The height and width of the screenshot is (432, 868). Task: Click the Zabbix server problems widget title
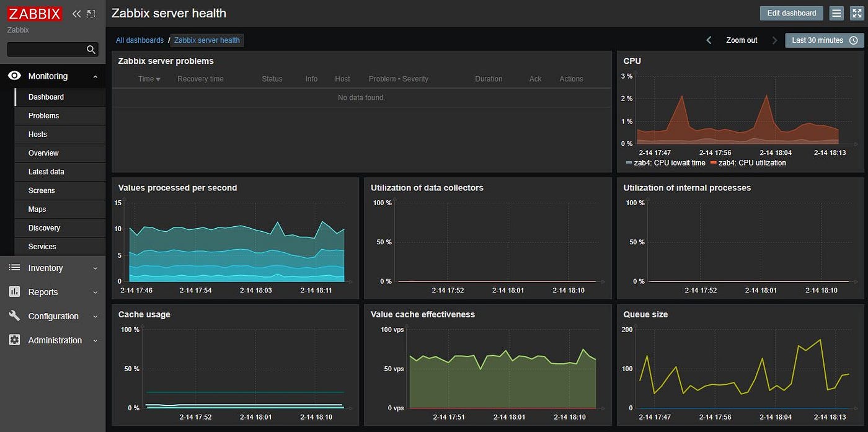166,61
